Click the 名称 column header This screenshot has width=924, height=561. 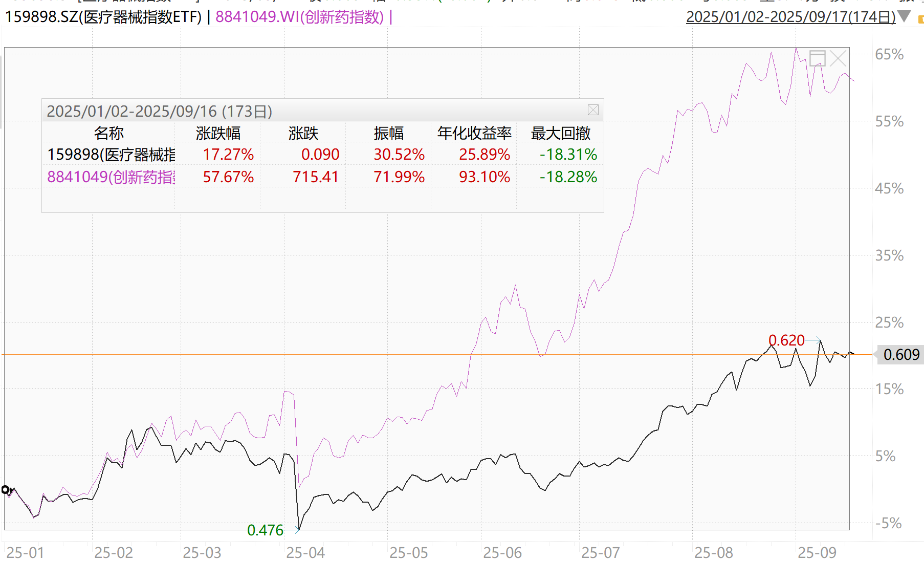108,133
